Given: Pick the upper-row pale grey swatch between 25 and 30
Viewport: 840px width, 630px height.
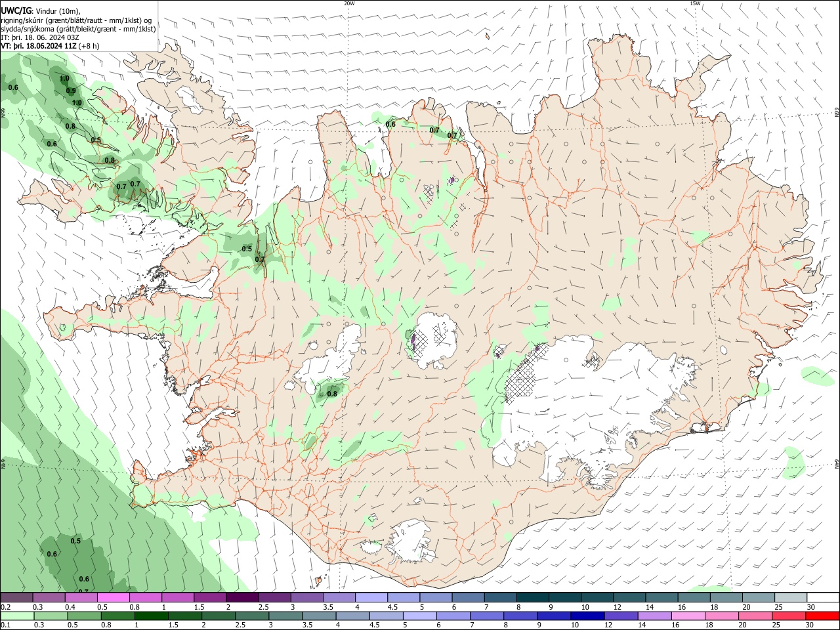Looking at the screenshot, I should (x=790, y=597).
